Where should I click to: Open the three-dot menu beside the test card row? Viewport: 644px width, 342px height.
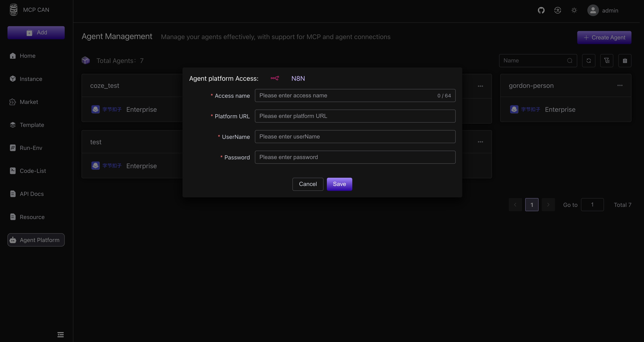480,142
